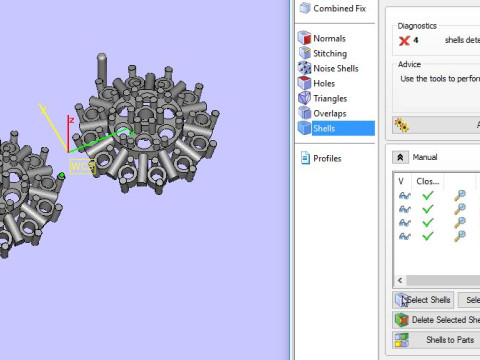
Task: Toggle visibility of the second shell row
Action: [x=405, y=209]
